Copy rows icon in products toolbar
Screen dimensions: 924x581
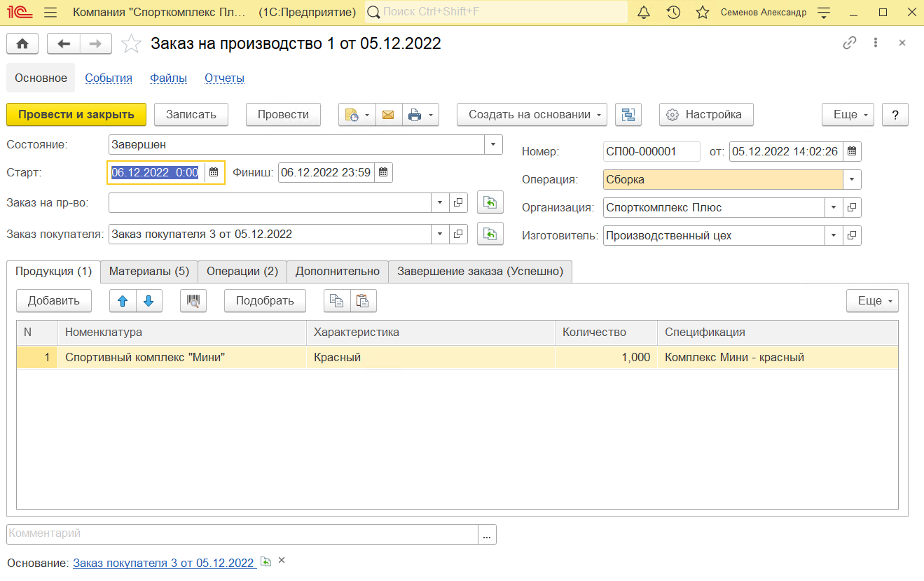pyautogui.click(x=337, y=301)
